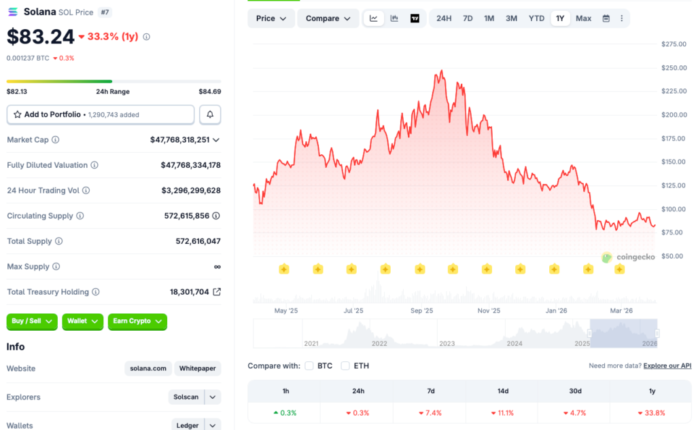Open TradingView chart icon

coord(415,18)
